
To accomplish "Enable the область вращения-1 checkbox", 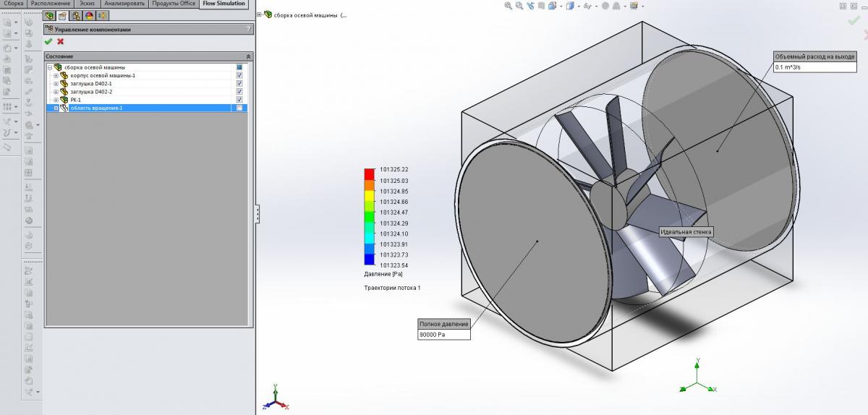I will [x=239, y=108].
